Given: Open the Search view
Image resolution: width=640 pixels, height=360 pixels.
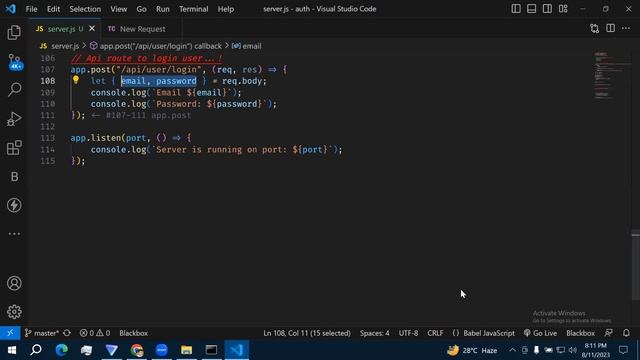Looking at the screenshot, I should (x=14, y=90).
